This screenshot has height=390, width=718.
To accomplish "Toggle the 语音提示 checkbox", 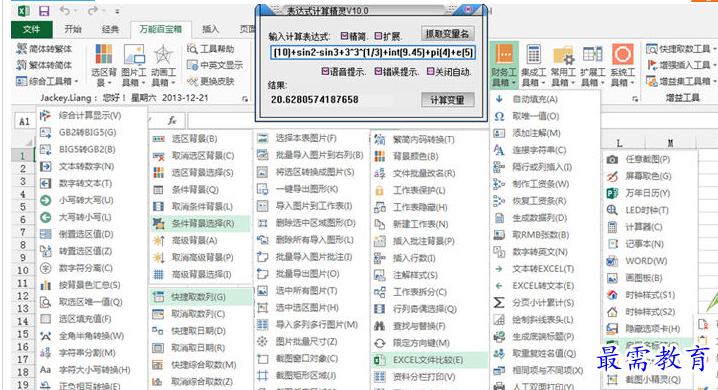I will tap(325, 71).
